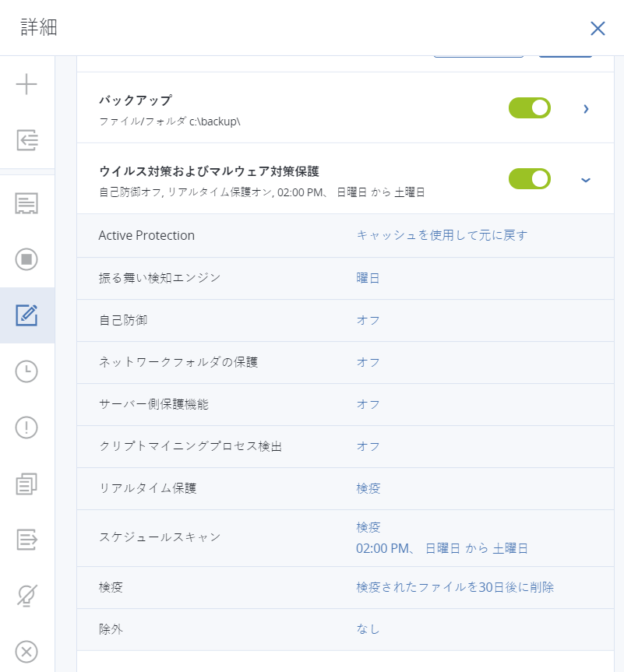
Task: Click なし value for 除外
Action: coord(368,629)
